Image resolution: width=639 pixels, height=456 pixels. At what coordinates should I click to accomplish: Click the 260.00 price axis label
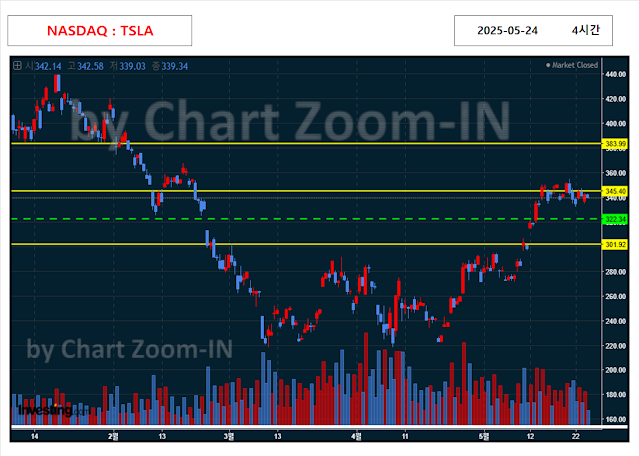pyautogui.click(x=616, y=296)
